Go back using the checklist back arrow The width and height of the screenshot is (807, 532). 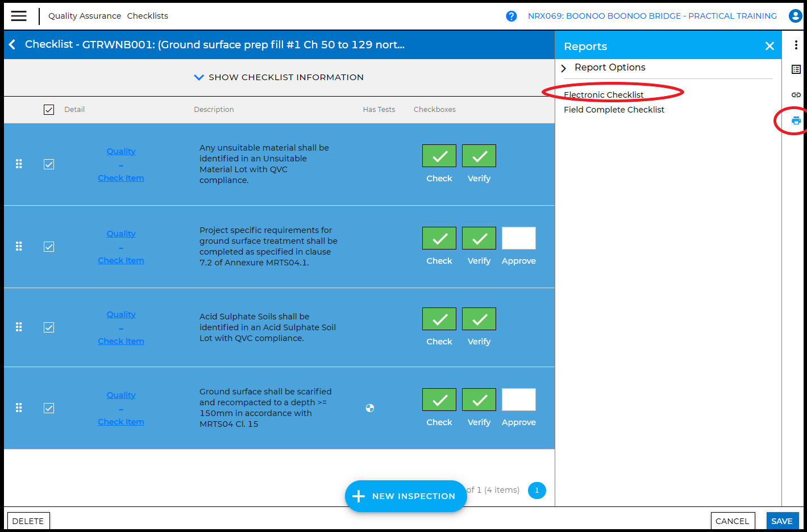coord(13,44)
